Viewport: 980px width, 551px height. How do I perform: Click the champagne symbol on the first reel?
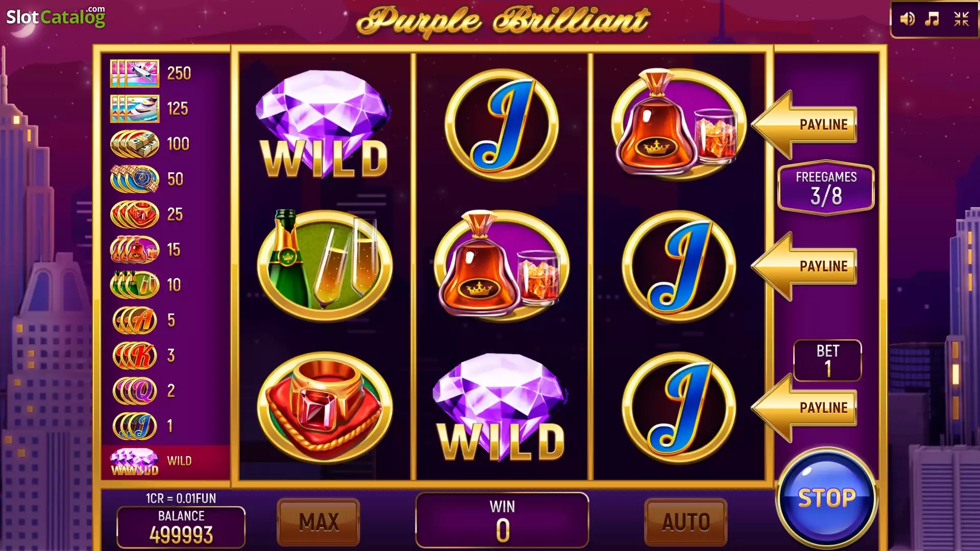tap(324, 261)
